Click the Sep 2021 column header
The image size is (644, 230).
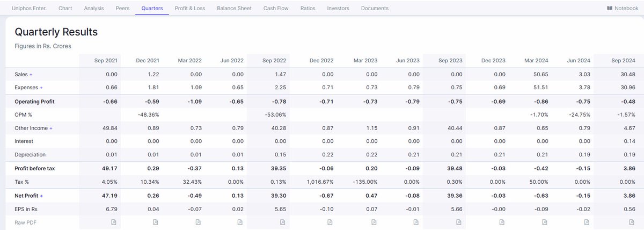pyautogui.click(x=106, y=61)
